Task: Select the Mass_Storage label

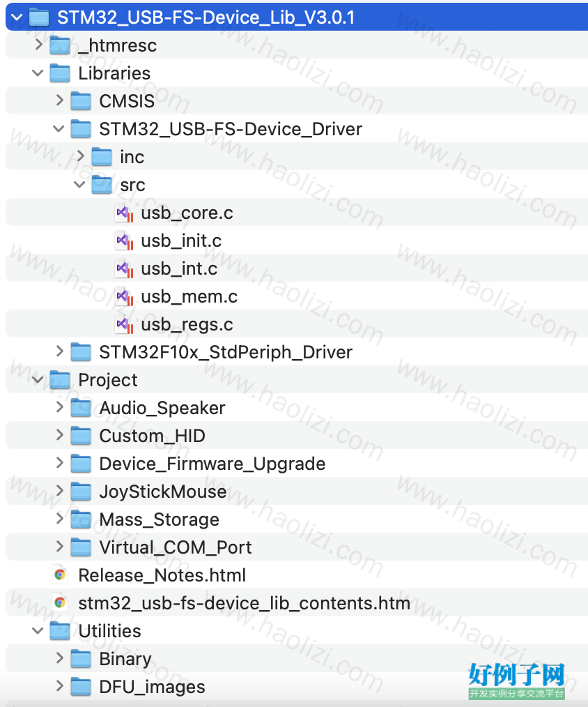Action: tap(160, 519)
